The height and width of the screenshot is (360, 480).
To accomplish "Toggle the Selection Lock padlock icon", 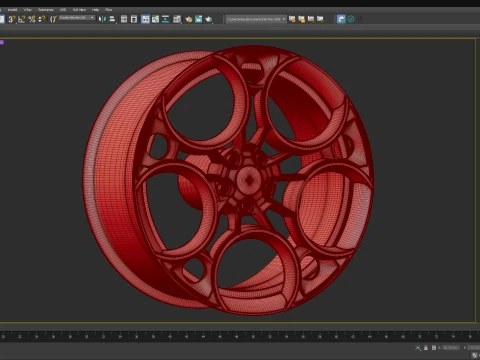I will click(x=426, y=348).
